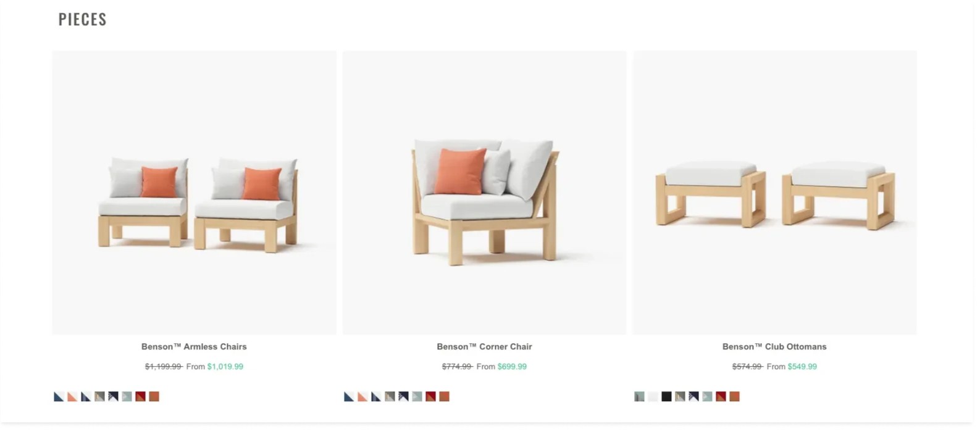Viewport: 980px width, 434px height.
Task: Click the $549.99 sale price
Action: point(802,367)
